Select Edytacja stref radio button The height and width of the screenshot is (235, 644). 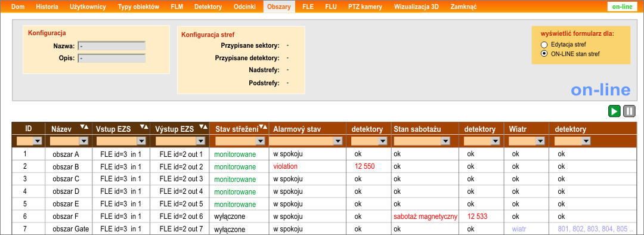tap(544, 44)
